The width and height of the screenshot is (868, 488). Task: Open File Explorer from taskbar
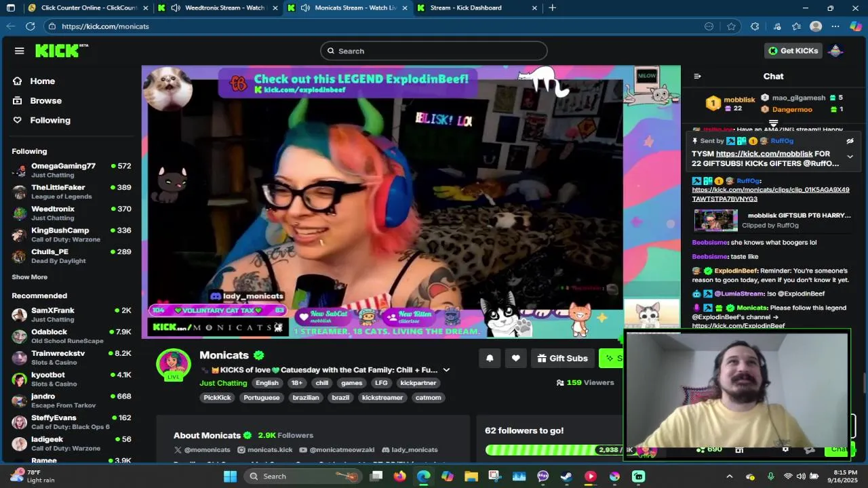pos(471,476)
